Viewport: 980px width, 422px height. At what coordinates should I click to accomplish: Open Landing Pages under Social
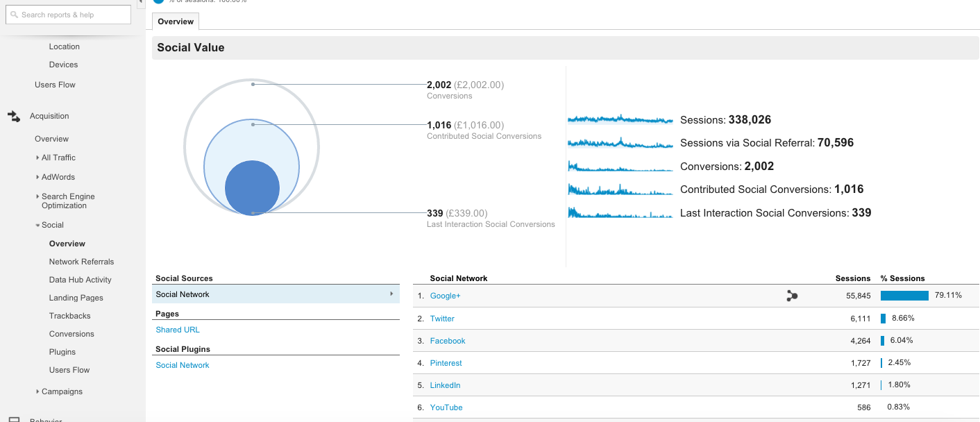(x=76, y=298)
